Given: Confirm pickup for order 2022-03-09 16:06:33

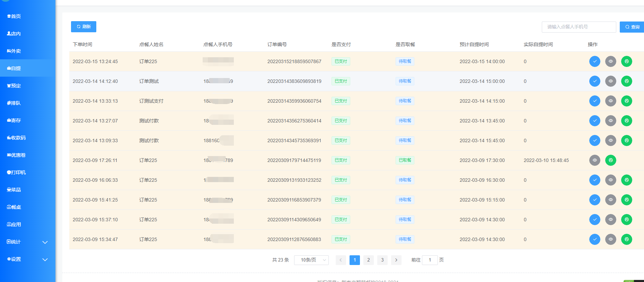Looking at the screenshot, I should click(x=594, y=180).
